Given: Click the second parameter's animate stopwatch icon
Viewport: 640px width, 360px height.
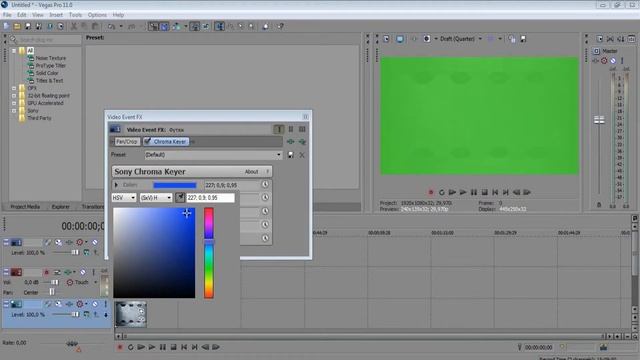Looking at the screenshot, I should [265, 198].
